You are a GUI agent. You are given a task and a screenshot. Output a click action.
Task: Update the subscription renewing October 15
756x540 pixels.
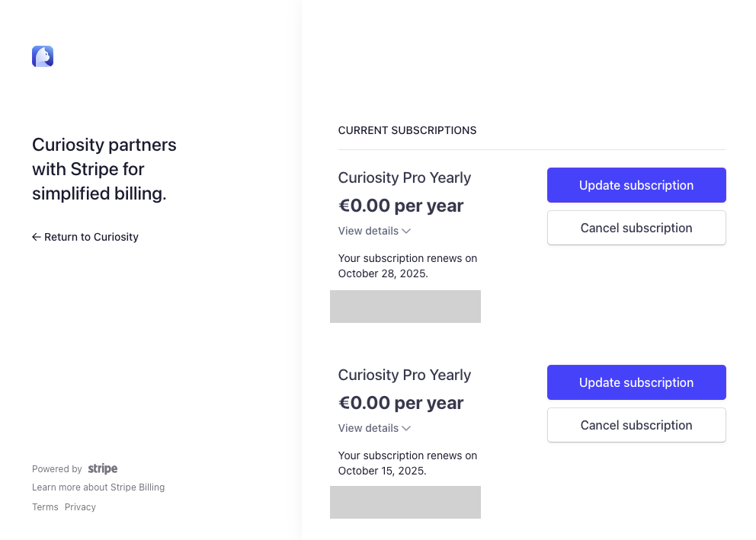point(636,382)
